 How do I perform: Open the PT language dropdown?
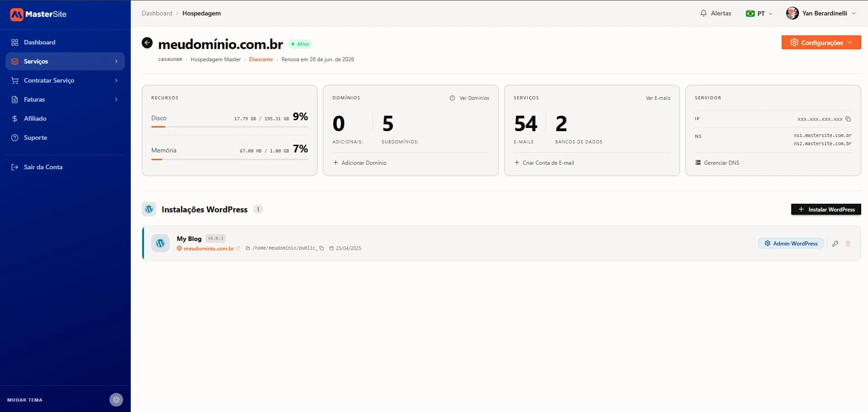[759, 14]
